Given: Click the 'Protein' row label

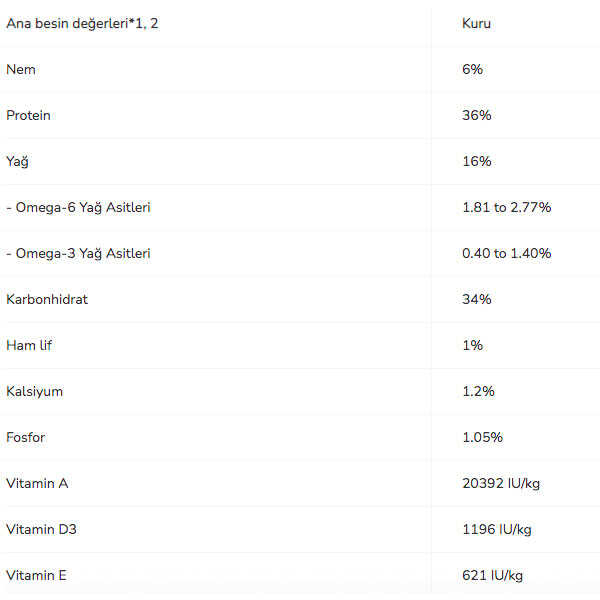Looking at the screenshot, I should pyautogui.click(x=28, y=115).
